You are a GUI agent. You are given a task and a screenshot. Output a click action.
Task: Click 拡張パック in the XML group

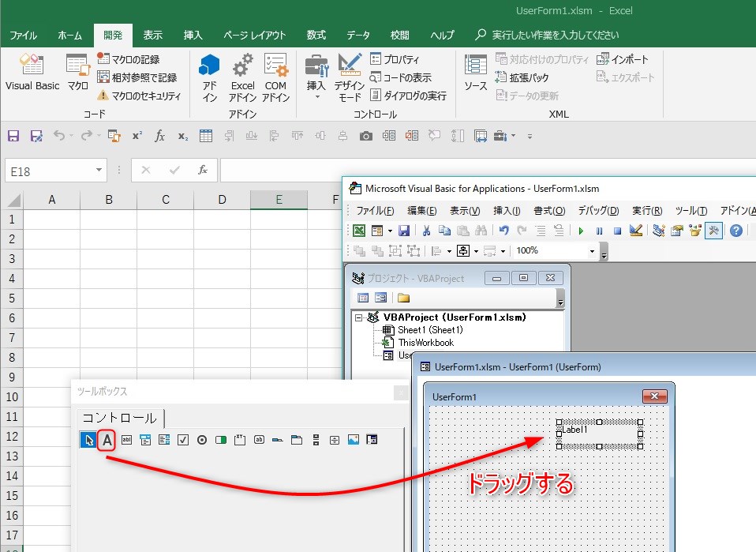[x=522, y=77]
